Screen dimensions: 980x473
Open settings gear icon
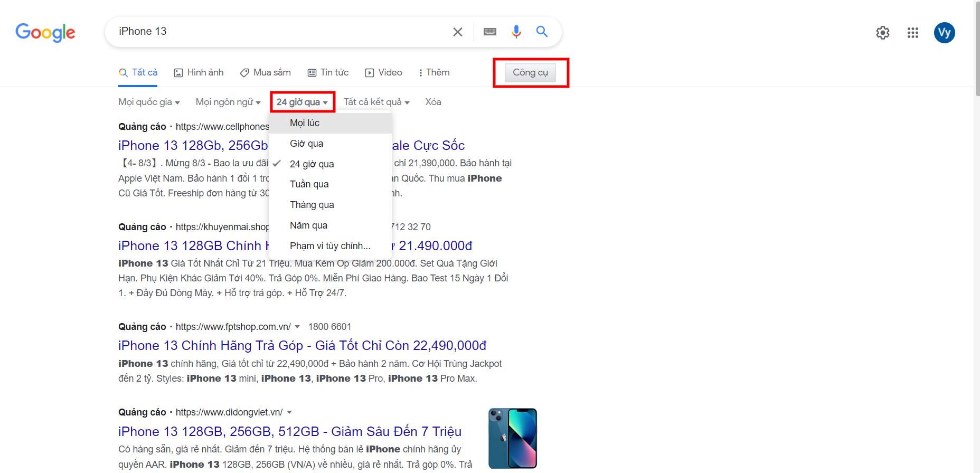[x=883, y=33]
